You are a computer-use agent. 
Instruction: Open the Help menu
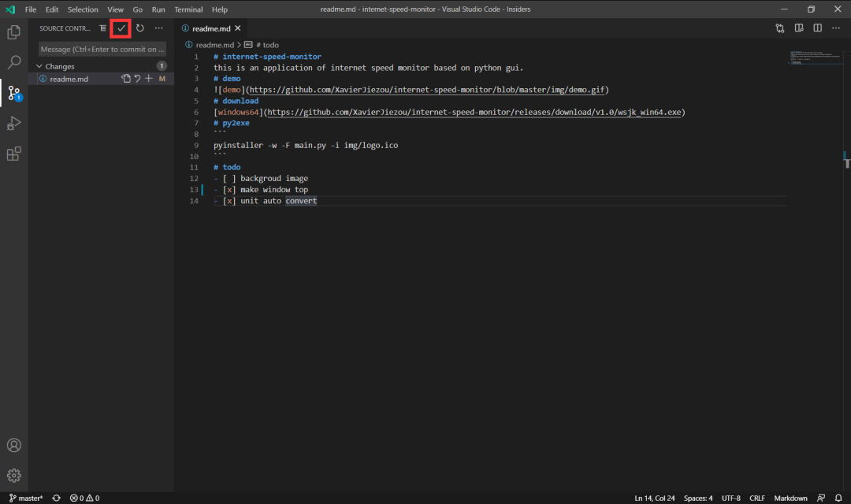220,9
